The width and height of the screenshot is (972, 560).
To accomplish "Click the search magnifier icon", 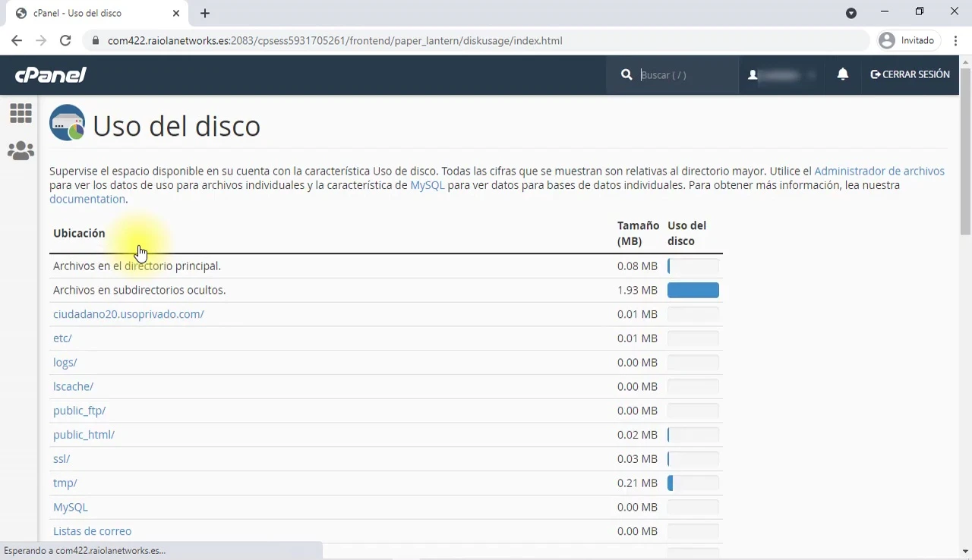I will pyautogui.click(x=626, y=74).
